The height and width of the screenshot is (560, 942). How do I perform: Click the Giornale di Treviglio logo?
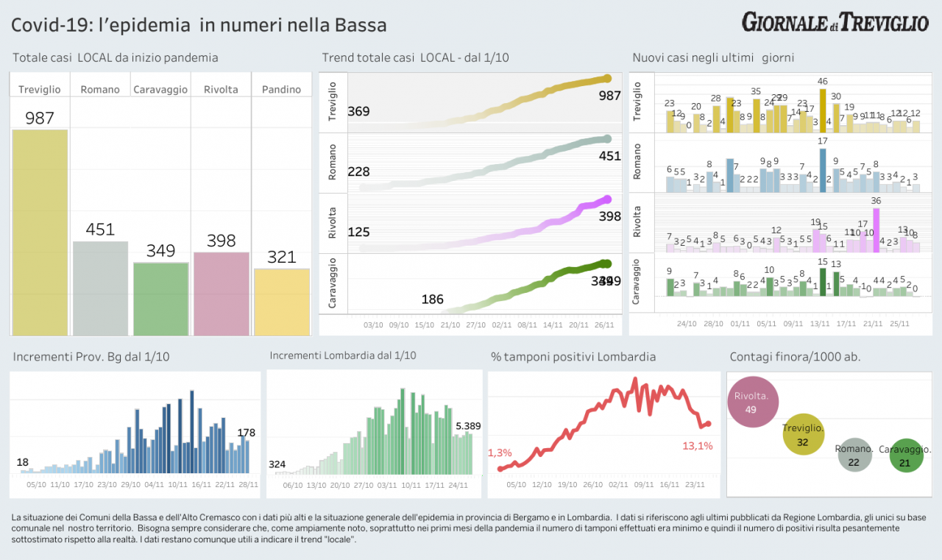tap(835, 22)
